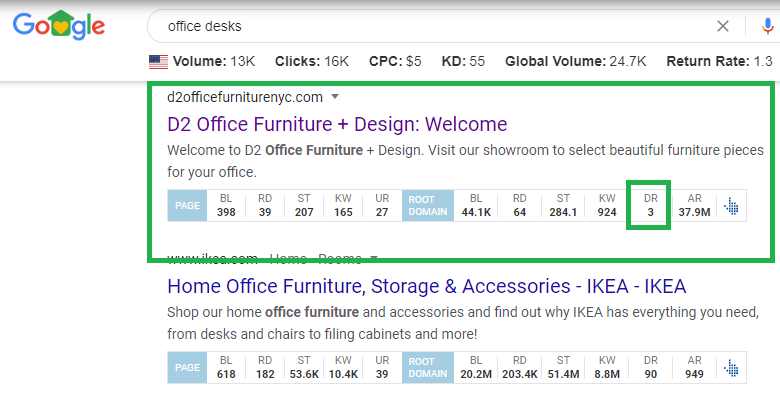The image size is (780, 406).
Task: Open the Google logo homepage
Action: pos(59,25)
